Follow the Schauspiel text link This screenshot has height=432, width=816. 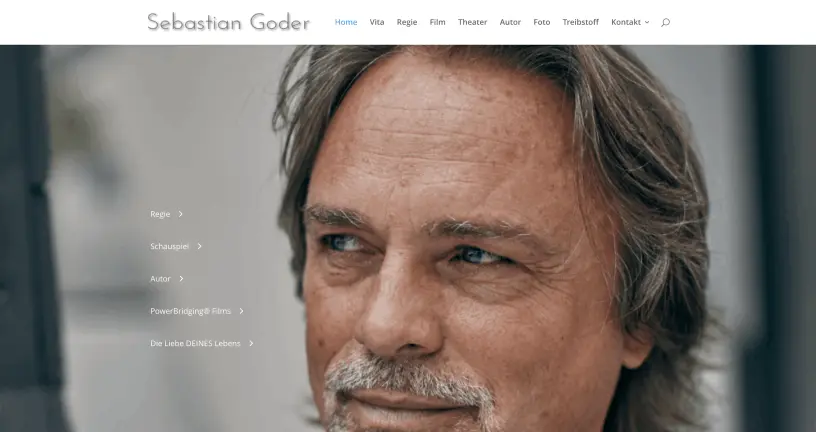(x=170, y=246)
